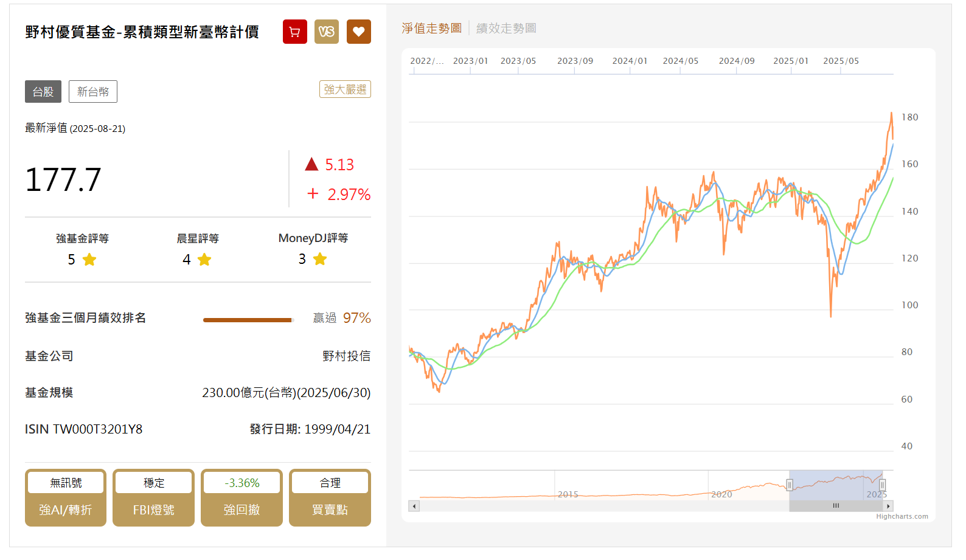
Task: Click the 2015 label in navigator
Action: point(568,494)
